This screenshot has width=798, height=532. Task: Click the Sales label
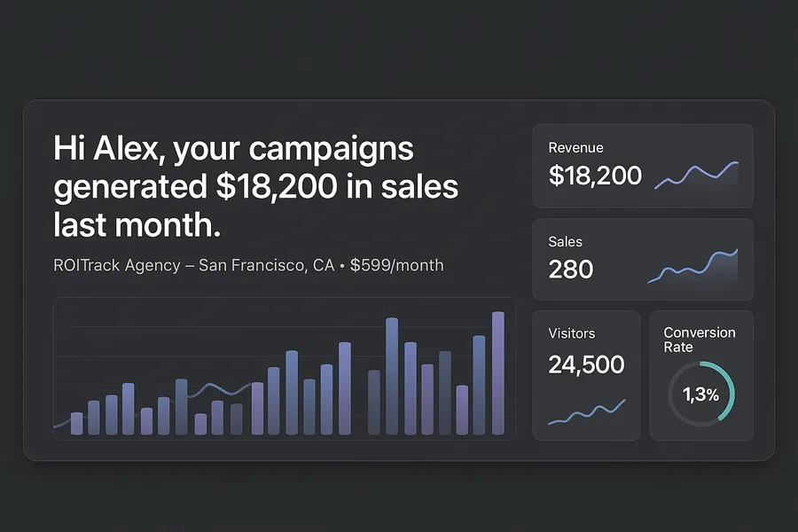click(x=565, y=242)
